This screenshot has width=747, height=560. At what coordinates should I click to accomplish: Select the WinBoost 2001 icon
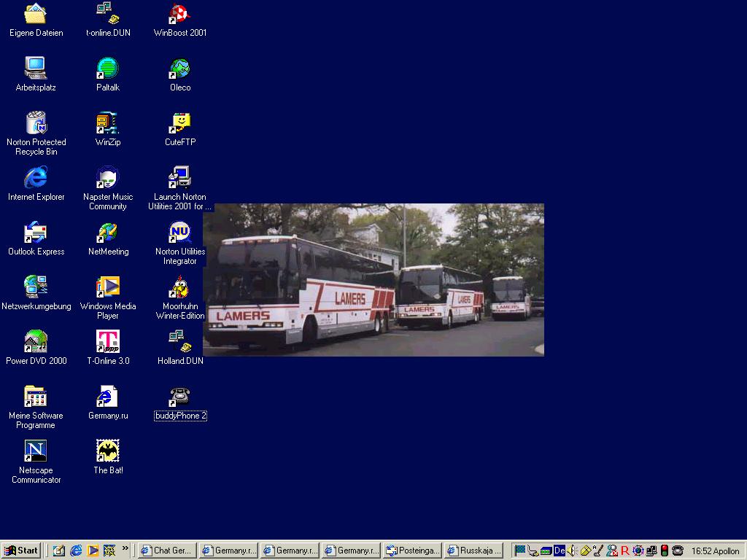(179, 13)
